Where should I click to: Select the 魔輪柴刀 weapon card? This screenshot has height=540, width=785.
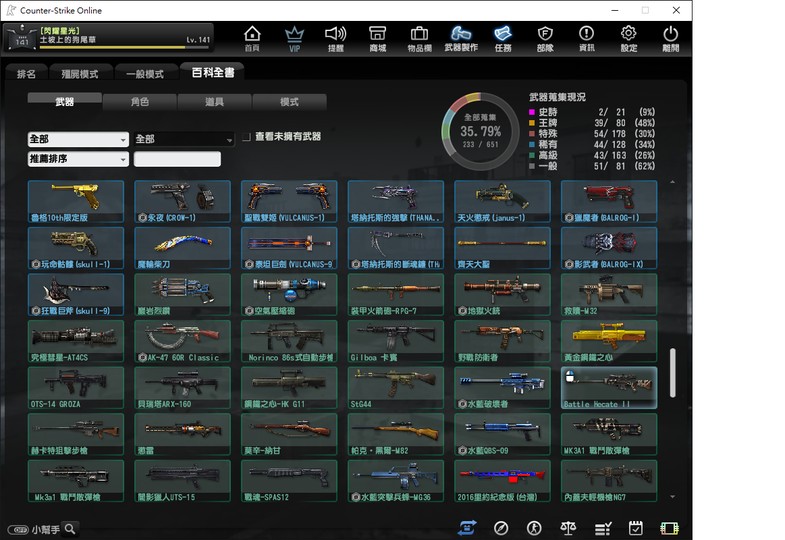(182, 248)
